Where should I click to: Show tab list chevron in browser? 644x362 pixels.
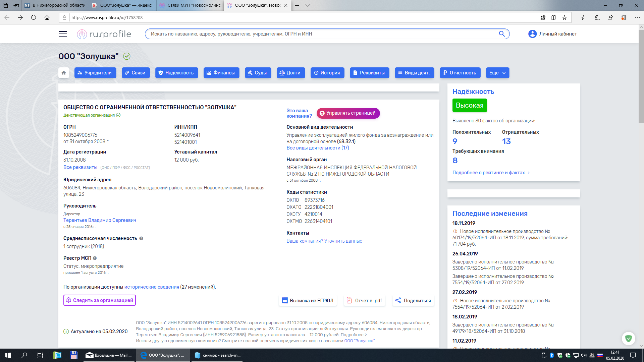click(x=308, y=5)
